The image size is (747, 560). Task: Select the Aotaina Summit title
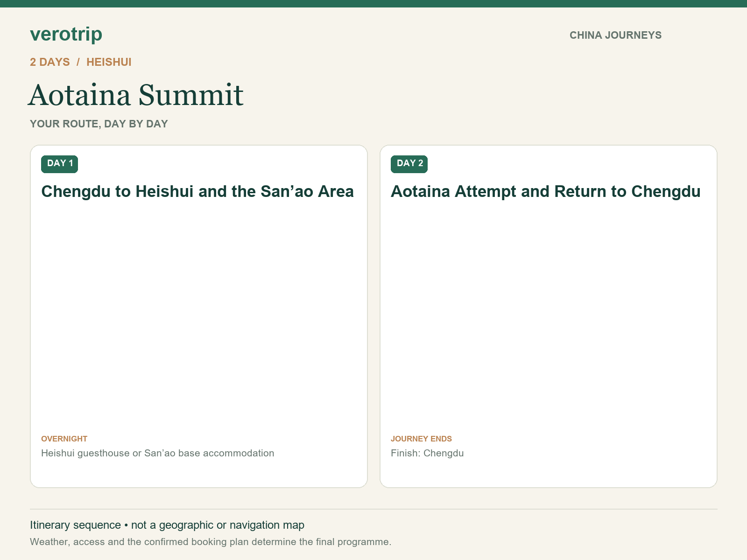click(136, 95)
